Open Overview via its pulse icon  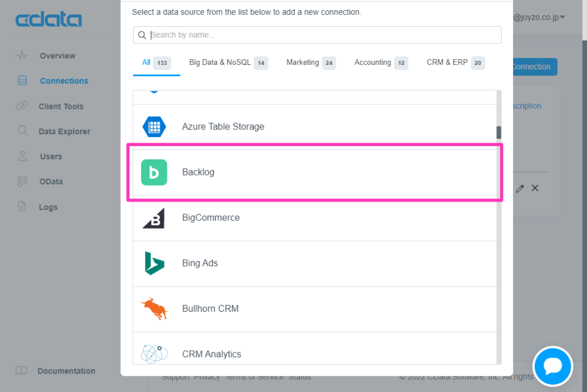point(22,56)
